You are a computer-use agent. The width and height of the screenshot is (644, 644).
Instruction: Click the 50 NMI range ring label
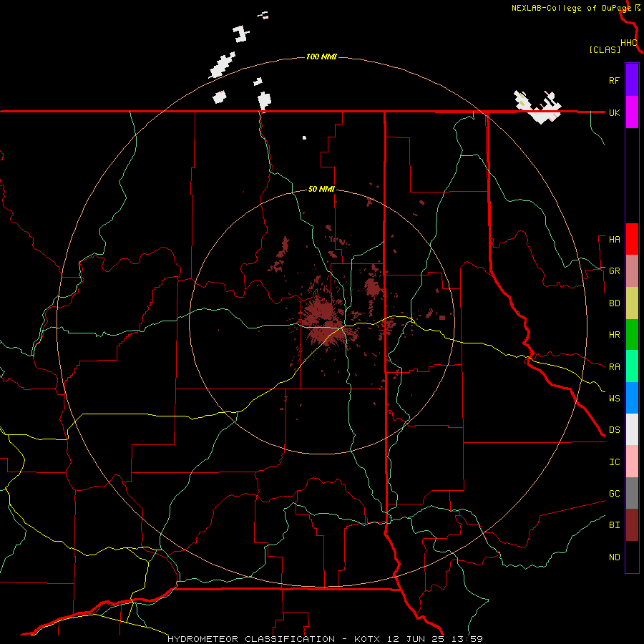coord(321,190)
